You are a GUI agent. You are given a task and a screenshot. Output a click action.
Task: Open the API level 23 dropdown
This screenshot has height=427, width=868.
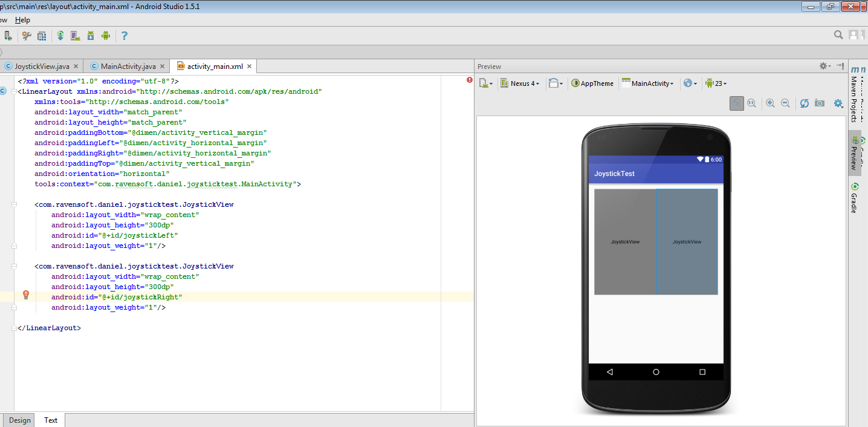[x=716, y=83]
